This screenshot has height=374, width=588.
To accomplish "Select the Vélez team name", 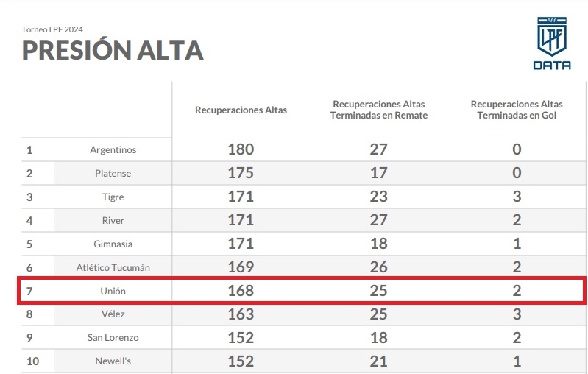I will pos(113,314).
